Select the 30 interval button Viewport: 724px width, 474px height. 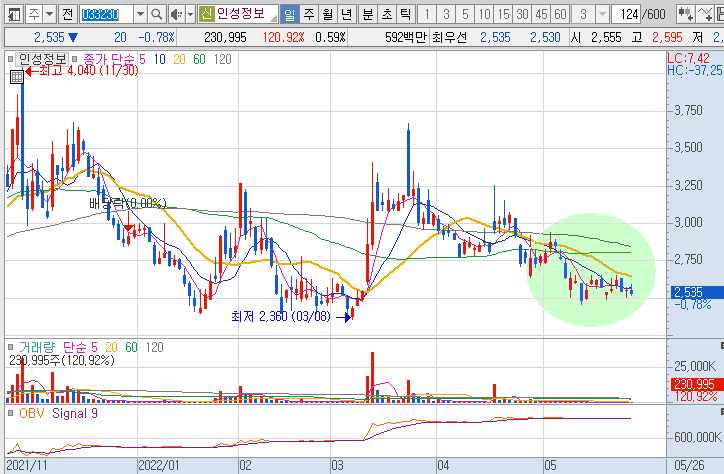[522, 14]
